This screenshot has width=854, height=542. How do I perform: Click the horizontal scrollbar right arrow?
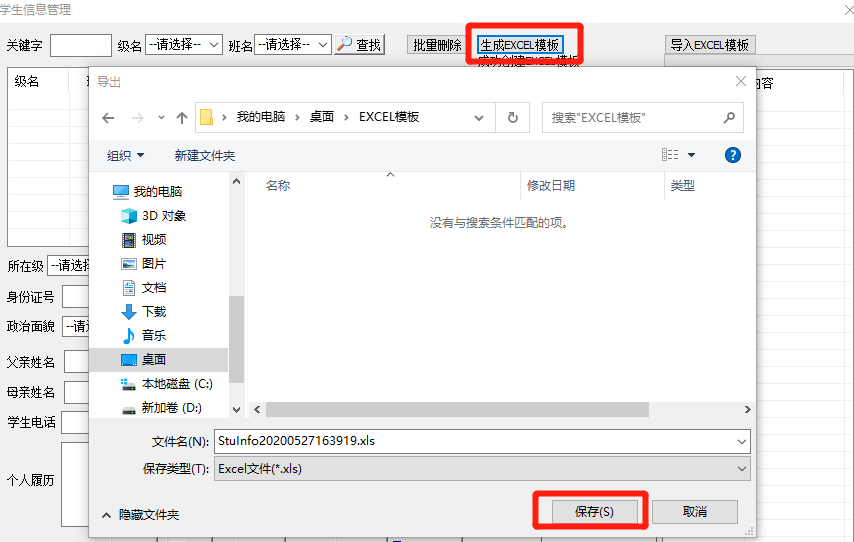[748, 409]
